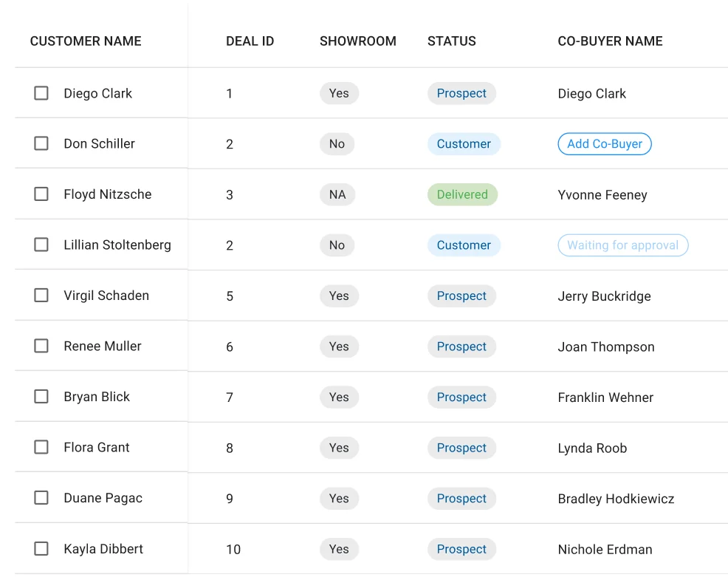Image resolution: width=728 pixels, height=580 pixels.
Task: Click co-buyer name Bradley Hodkiewicz
Action: pos(616,498)
